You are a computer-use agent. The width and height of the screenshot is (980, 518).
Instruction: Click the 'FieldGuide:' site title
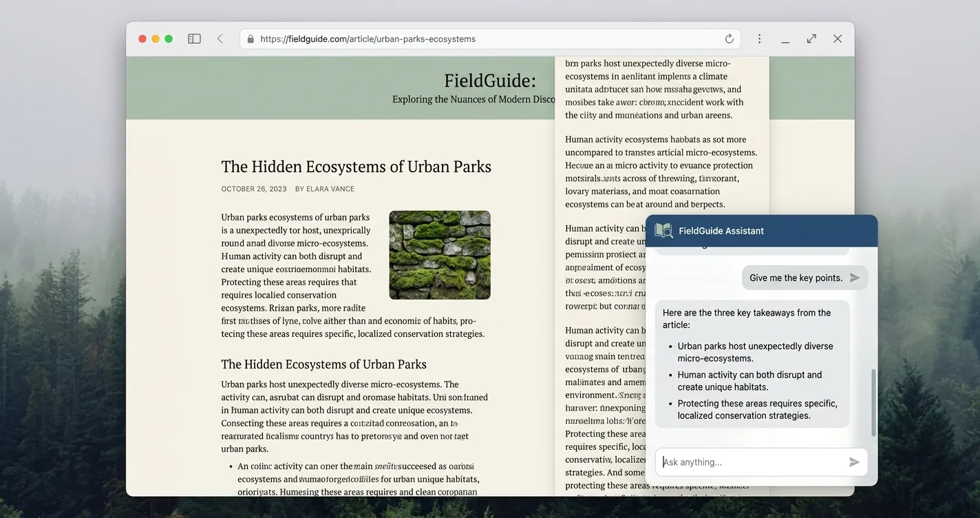click(x=490, y=81)
